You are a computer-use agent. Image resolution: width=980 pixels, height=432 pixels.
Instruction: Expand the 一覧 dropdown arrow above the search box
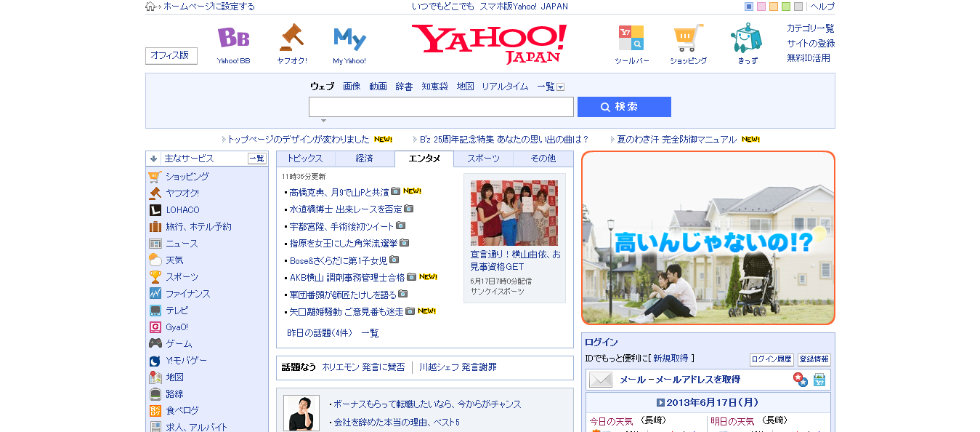coord(560,87)
